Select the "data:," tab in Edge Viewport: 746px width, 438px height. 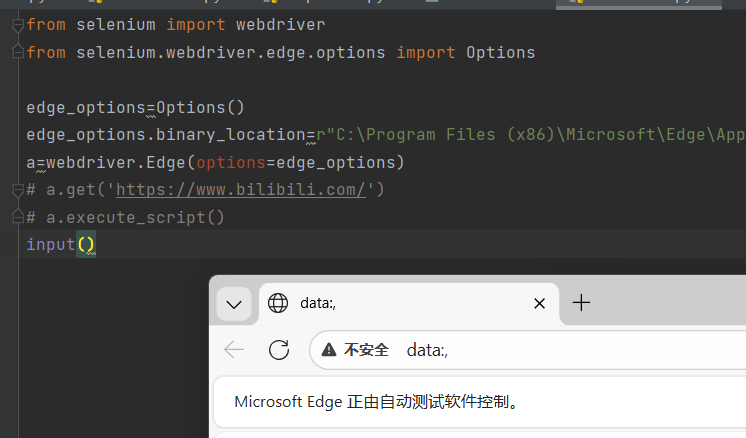(x=409, y=303)
